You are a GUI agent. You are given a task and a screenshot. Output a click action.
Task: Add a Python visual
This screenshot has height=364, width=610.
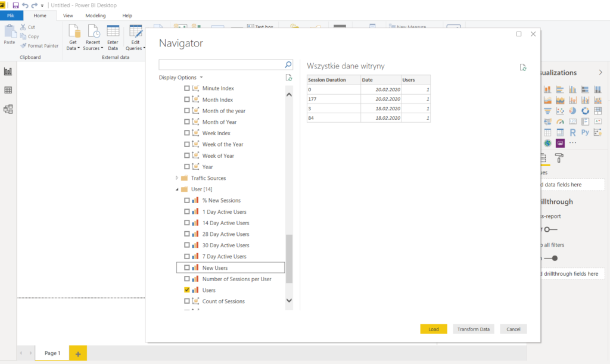pyautogui.click(x=585, y=133)
